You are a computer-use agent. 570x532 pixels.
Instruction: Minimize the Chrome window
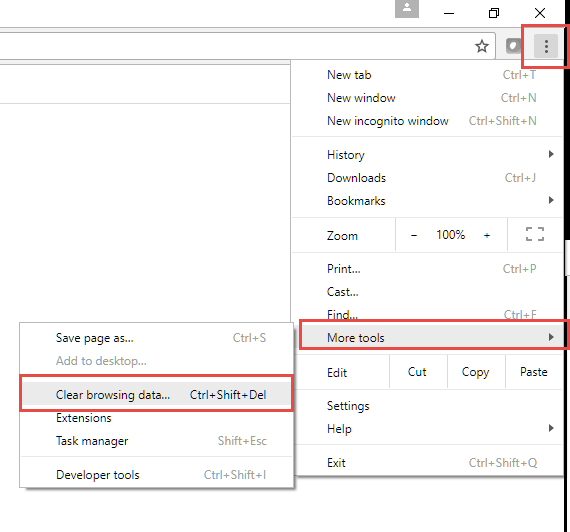click(x=449, y=13)
